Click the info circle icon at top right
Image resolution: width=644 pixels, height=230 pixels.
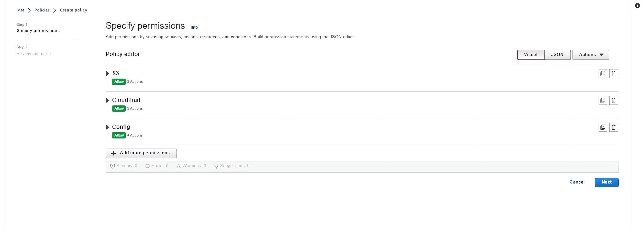coord(637,6)
